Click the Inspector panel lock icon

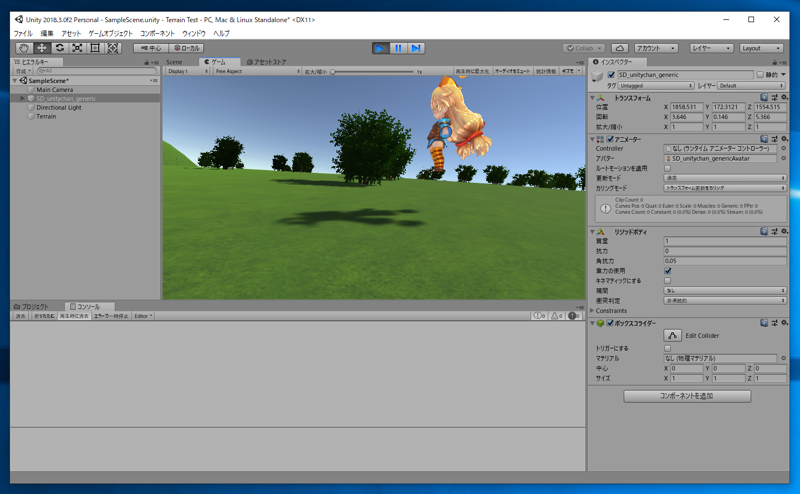pyautogui.click(x=774, y=62)
